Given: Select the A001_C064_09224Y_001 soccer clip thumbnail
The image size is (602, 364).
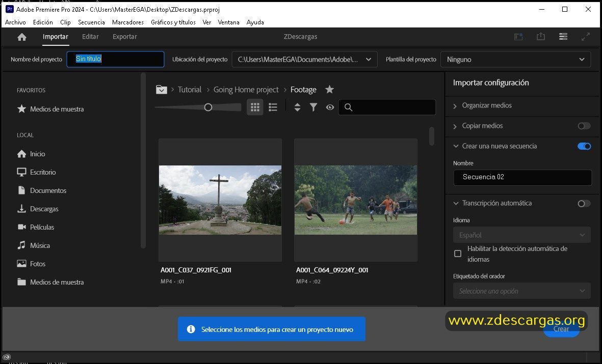Looking at the screenshot, I should point(355,200).
